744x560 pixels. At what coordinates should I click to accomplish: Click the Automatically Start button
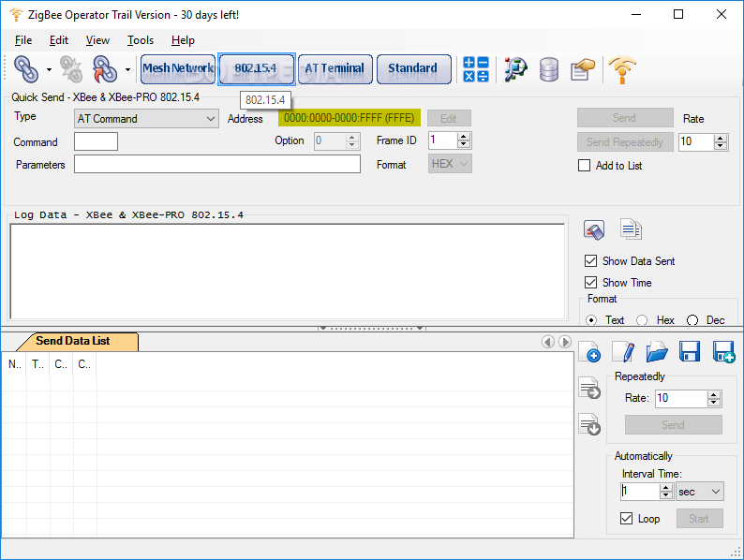[x=699, y=519]
